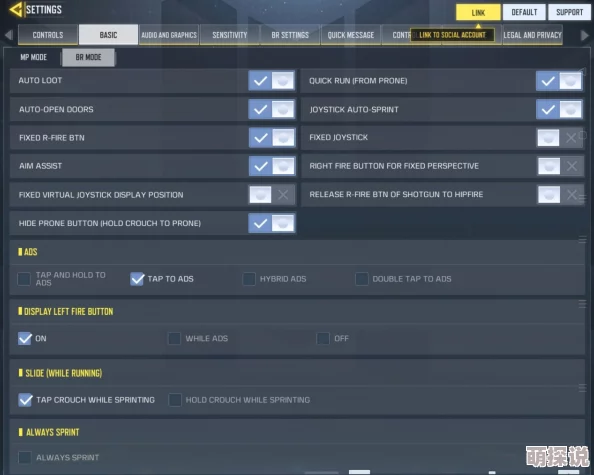
Task: Open the Sensitivity tab
Action: pyautogui.click(x=230, y=35)
